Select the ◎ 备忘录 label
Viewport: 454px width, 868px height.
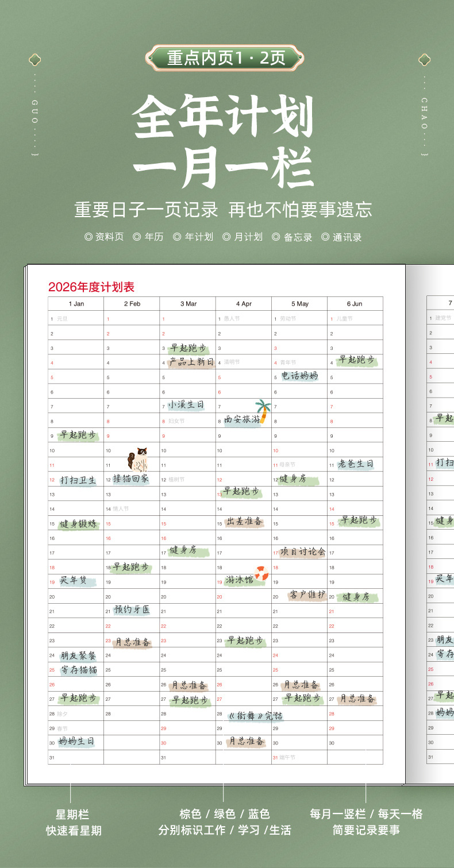click(x=292, y=237)
